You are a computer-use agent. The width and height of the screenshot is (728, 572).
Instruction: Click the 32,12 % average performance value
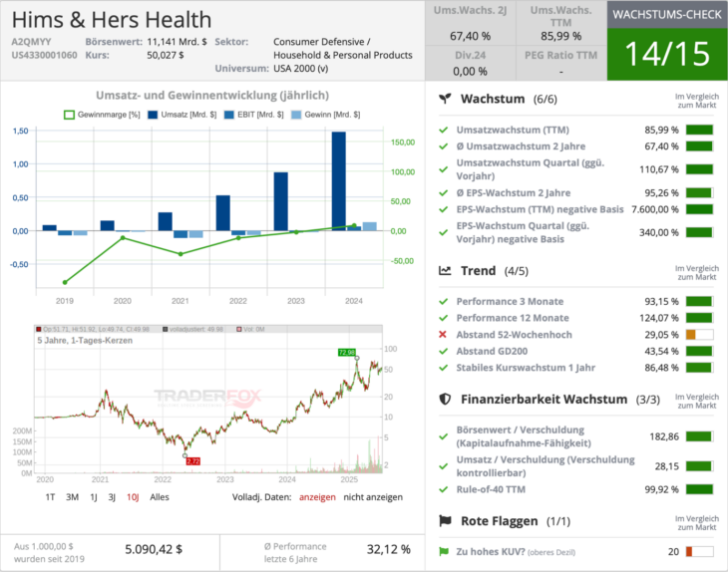389,549
